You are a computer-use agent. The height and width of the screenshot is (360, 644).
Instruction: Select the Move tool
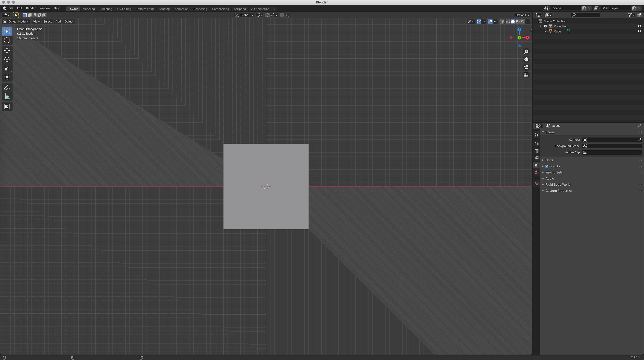click(7, 50)
